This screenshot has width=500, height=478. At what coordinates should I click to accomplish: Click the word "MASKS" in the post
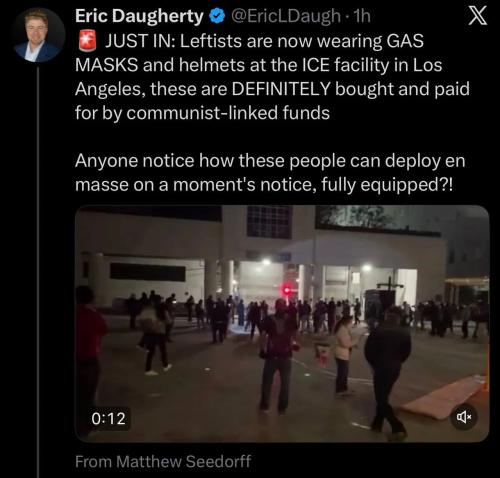point(107,65)
